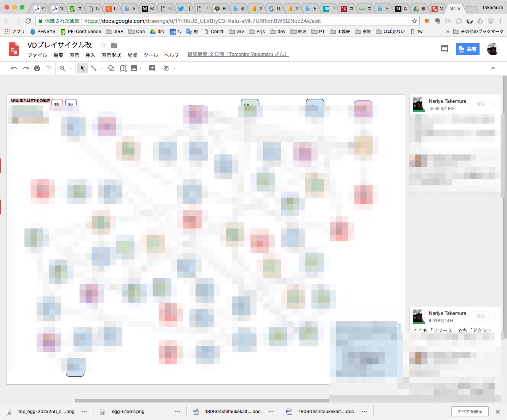Collapse the menus with the chevron-up icon
Viewport: 507px width, 420px height.
coord(493,68)
